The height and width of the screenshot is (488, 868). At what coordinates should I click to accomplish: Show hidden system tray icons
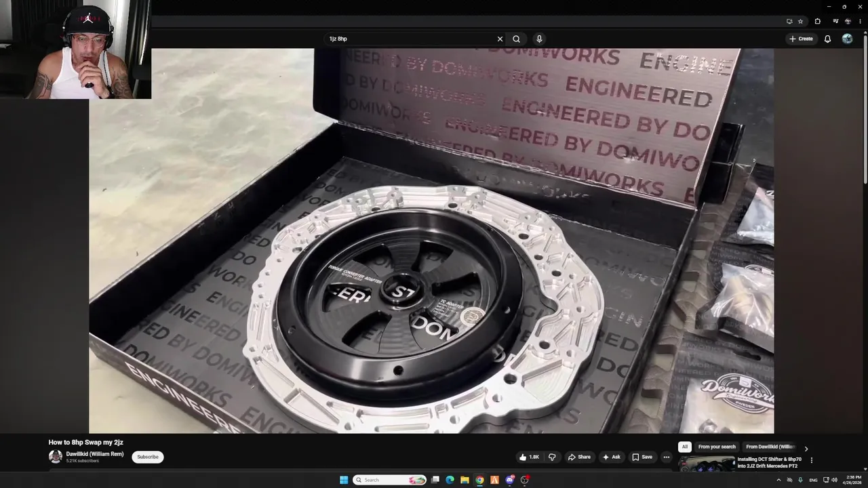click(778, 480)
